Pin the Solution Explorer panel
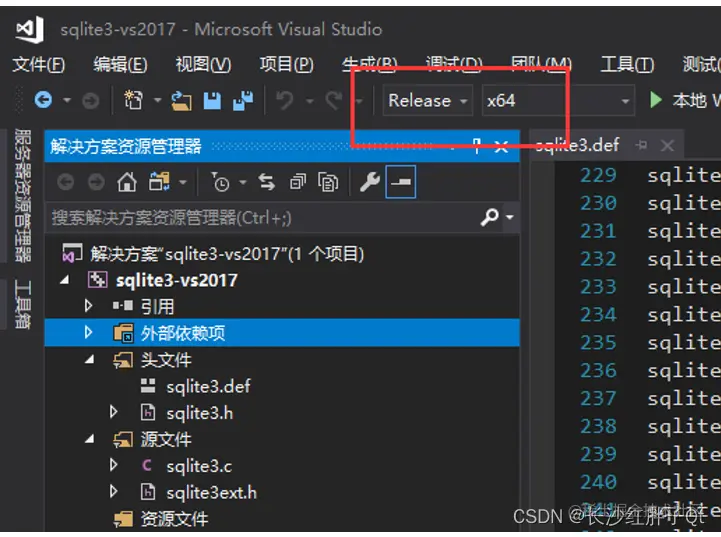 pos(476,146)
